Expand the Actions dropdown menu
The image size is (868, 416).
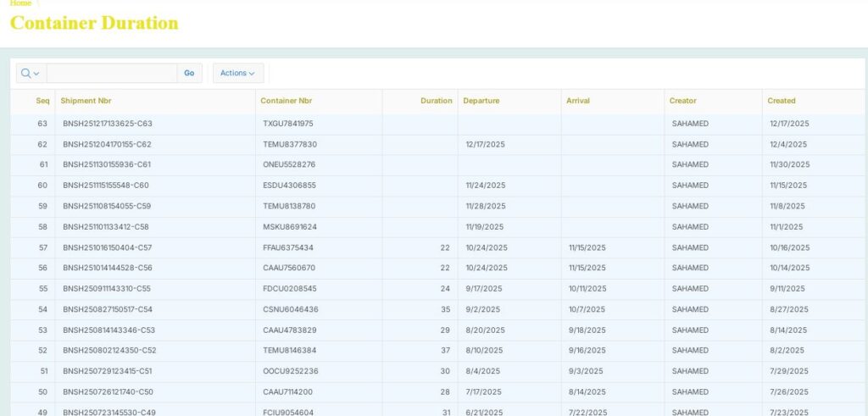click(237, 74)
